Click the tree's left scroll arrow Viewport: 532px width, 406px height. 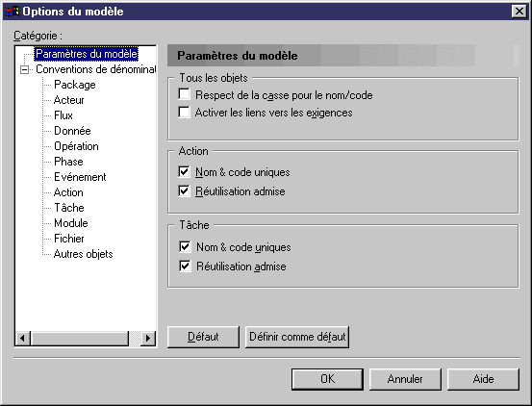point(23,338)
